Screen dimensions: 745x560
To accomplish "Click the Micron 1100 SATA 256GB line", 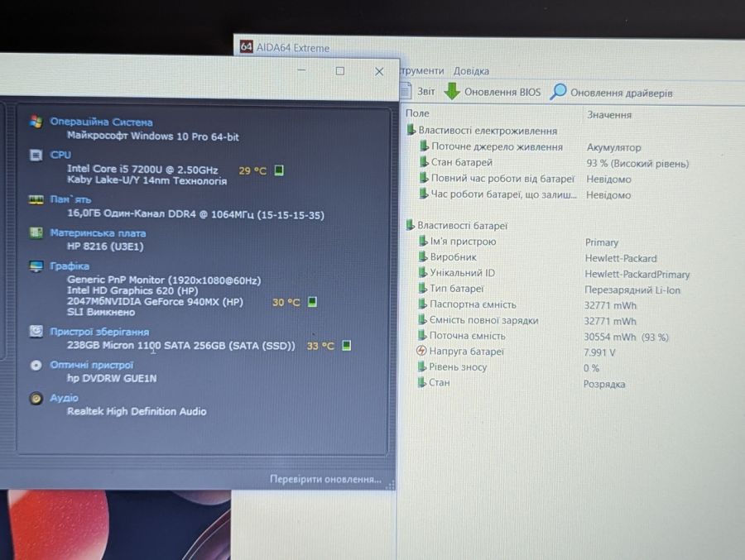I will (181, 346).
